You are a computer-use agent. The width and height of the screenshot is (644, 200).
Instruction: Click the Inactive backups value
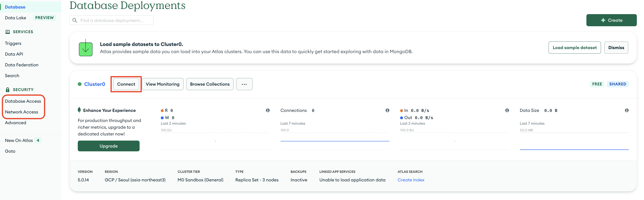click(x=299, y=180)
